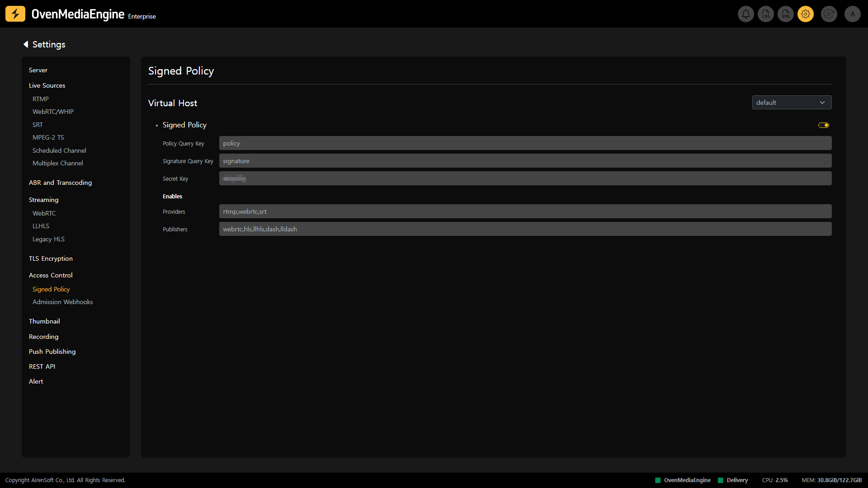Open the Virtual Host default dropdown

tap(792, 103)
